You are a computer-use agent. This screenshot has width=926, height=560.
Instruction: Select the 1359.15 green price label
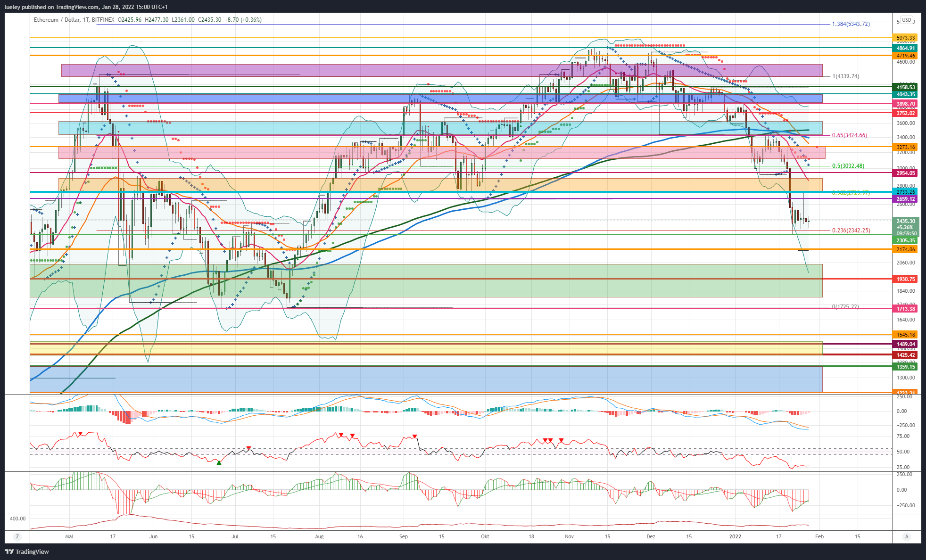tap(906, 367)
